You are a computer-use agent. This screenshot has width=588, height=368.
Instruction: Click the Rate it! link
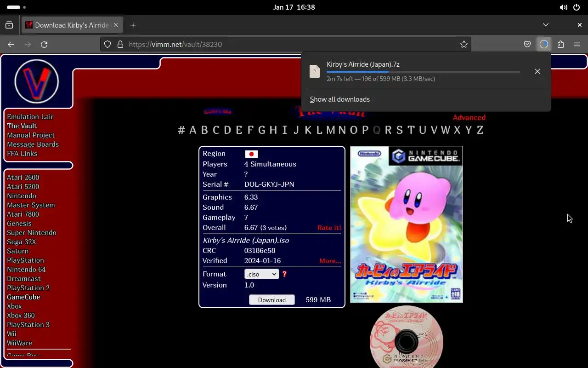[x=329, y=228]
